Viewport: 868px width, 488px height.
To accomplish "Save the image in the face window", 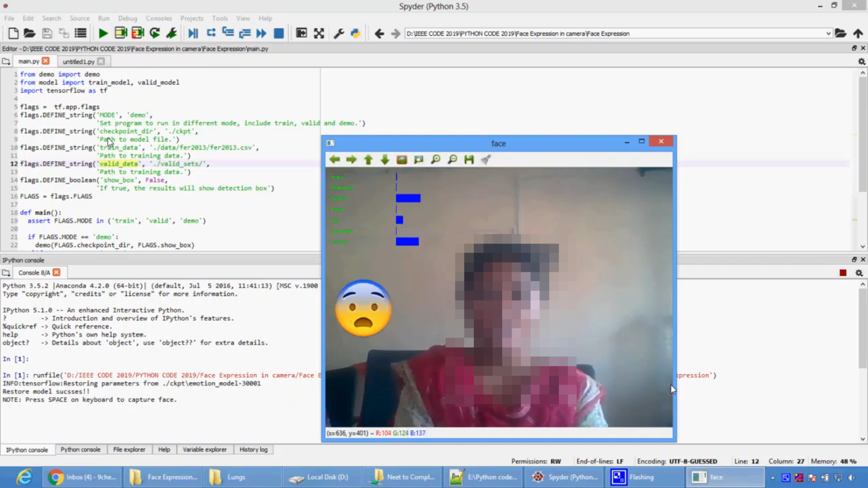I will (469, 159).
